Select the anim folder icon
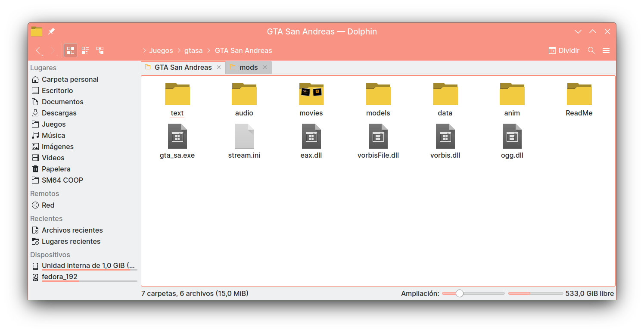This screenshot has height=333, width=644. pyautogui.click(x=512, y=94)
